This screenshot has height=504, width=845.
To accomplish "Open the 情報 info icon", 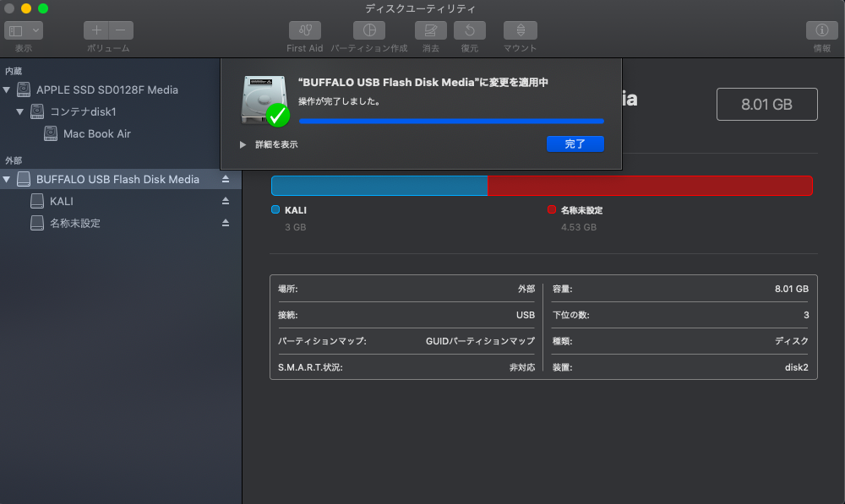I will point(822,30).
